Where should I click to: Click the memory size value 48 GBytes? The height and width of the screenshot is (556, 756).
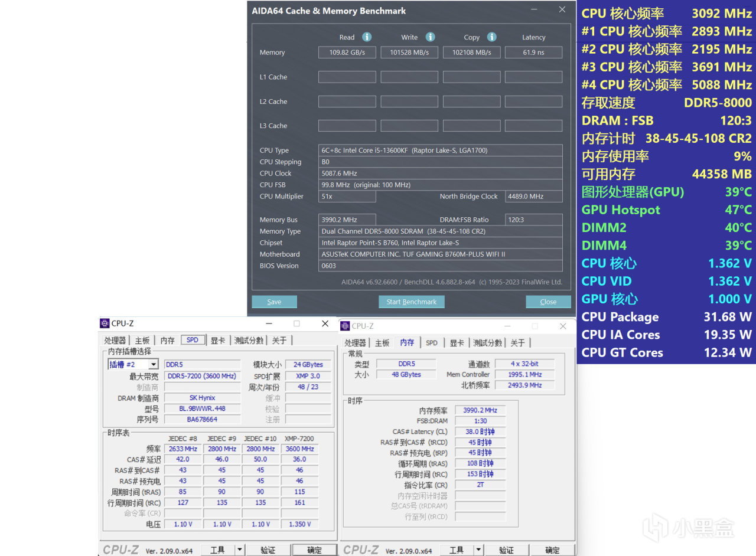pyautogui.click(x=406, y=374)
